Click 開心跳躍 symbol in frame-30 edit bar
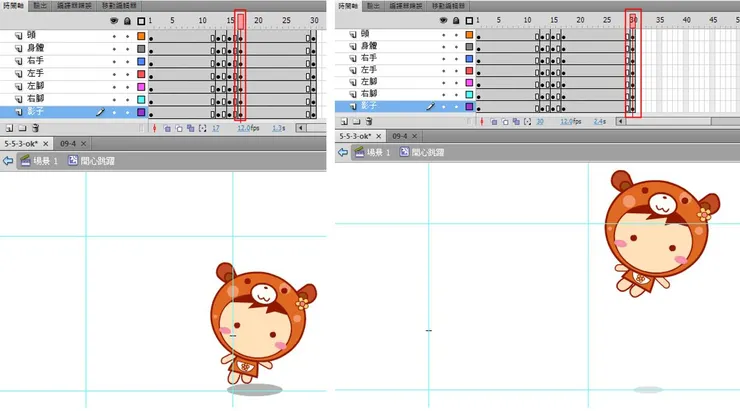Viewport: 740px width, 411px height. pyautogui.click(x=421, y=152)
